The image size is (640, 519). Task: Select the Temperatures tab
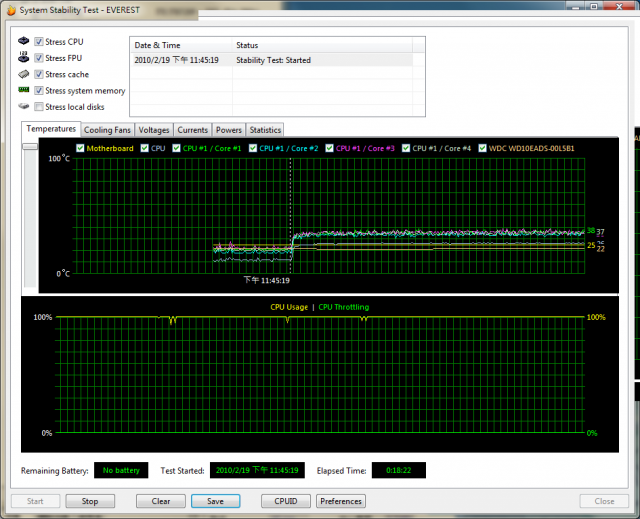pyautogui.click(x=51, y=129)
